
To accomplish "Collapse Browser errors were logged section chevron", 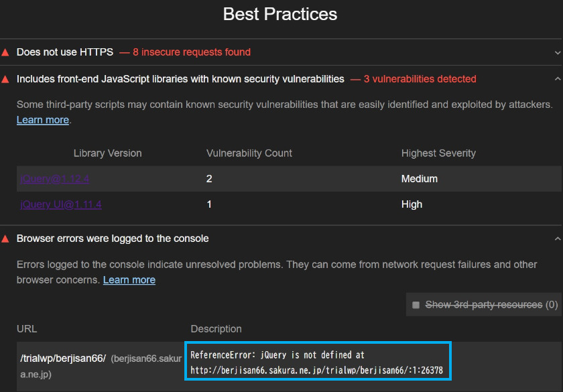I will point(557,239).
